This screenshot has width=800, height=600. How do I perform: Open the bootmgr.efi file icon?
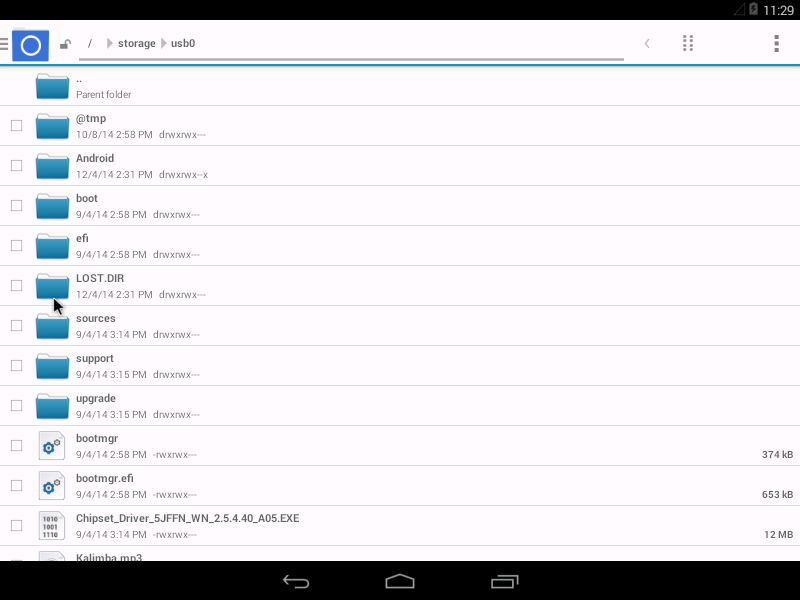pyautogui.click(x=52, y=486)
